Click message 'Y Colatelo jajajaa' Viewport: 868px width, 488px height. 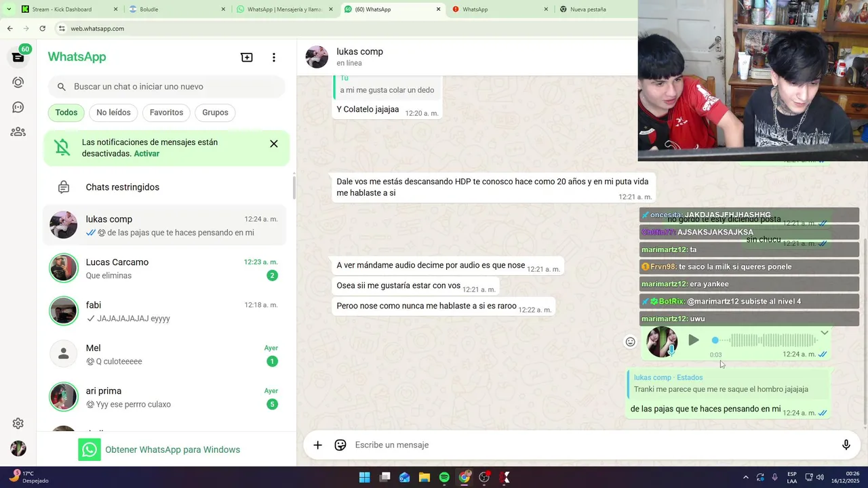click(x=368, y=109)
